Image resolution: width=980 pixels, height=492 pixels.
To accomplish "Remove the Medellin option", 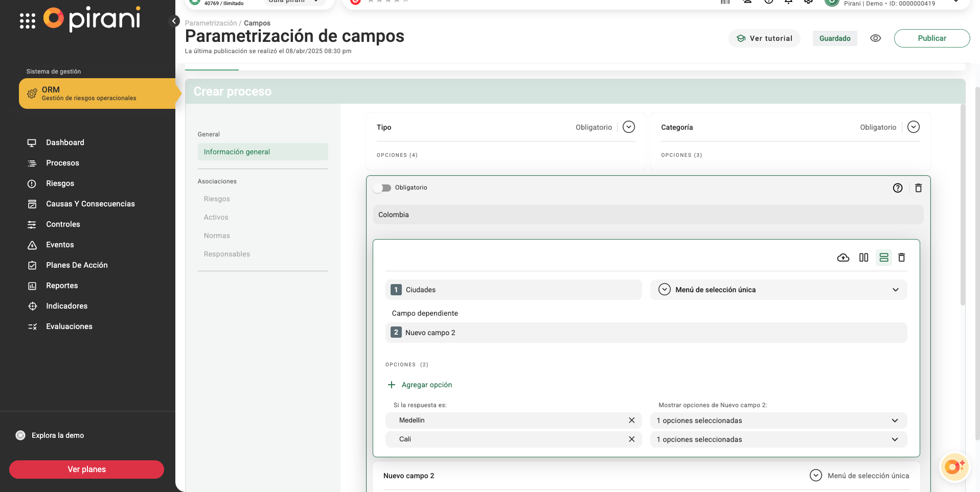I will click(x=631, y=420).
